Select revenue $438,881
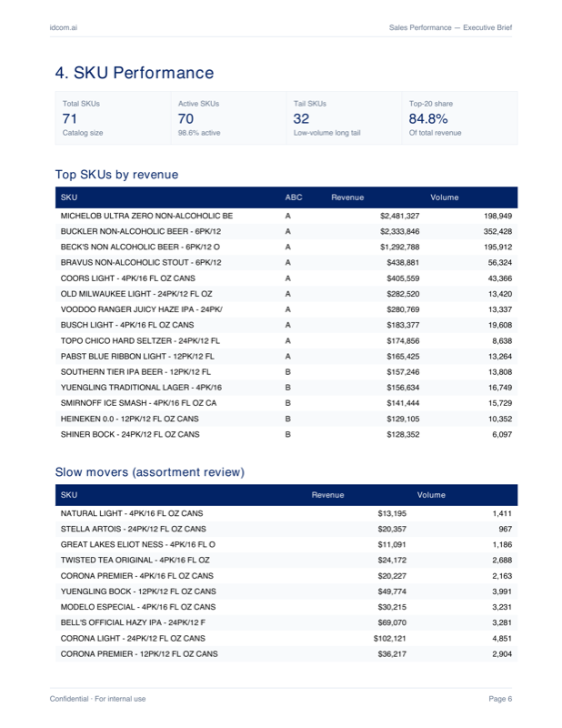Screen dimensions: 562x728 click(403, 262)
